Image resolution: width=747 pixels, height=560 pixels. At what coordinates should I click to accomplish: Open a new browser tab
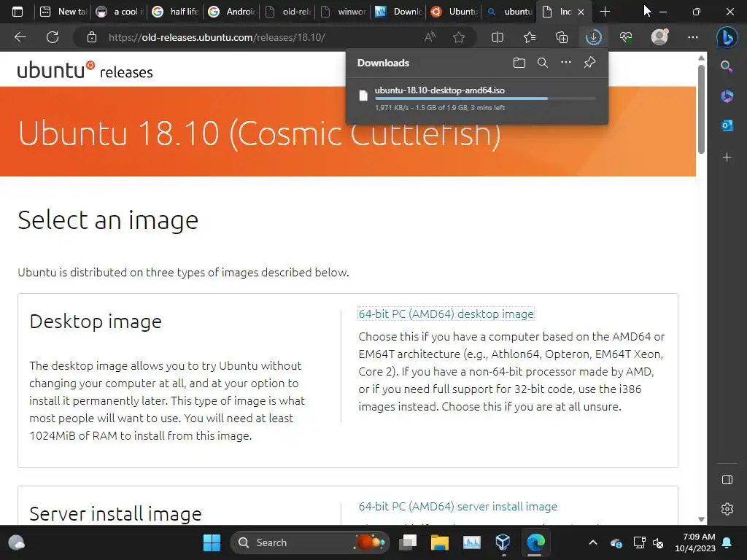605,12
